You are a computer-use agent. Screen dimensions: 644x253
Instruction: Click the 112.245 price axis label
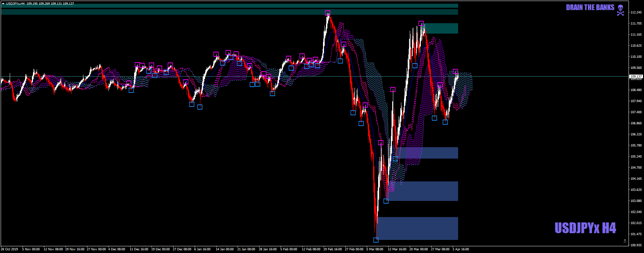pyautogui.click(x=636, y=12)
